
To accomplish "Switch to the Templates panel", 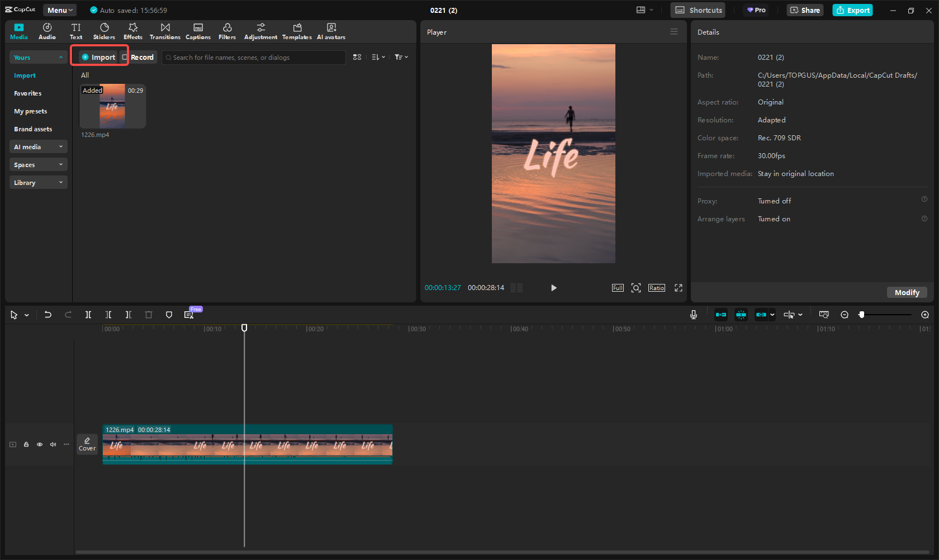I will point(297,31).
